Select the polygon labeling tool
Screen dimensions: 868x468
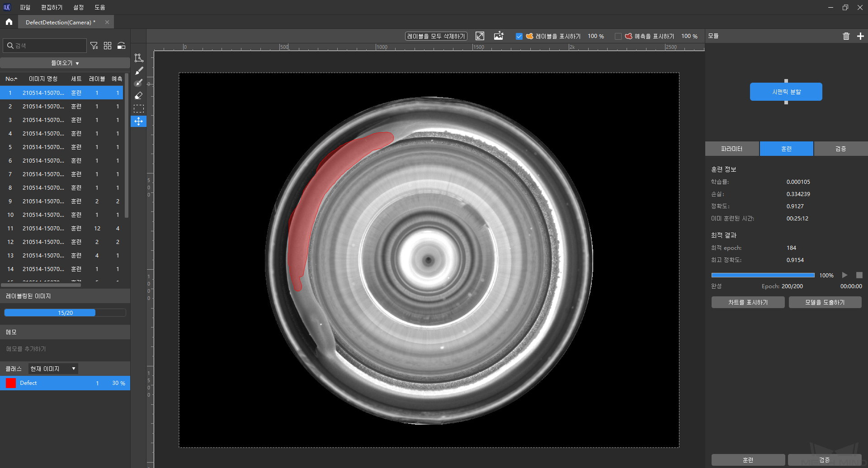click(x=139, y=58)
